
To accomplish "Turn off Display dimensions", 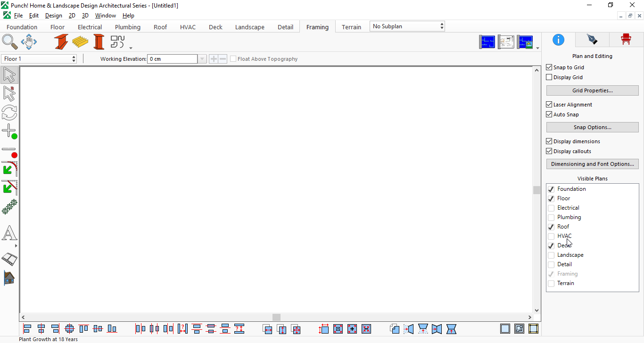I will pyautogui.click(x=549, y=141).
